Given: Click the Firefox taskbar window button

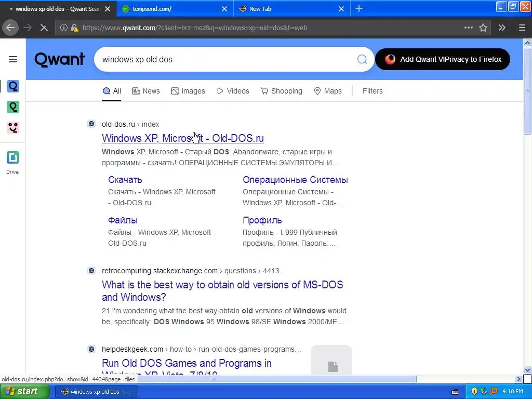Looking at the screenshot, I should coord(96,392).
